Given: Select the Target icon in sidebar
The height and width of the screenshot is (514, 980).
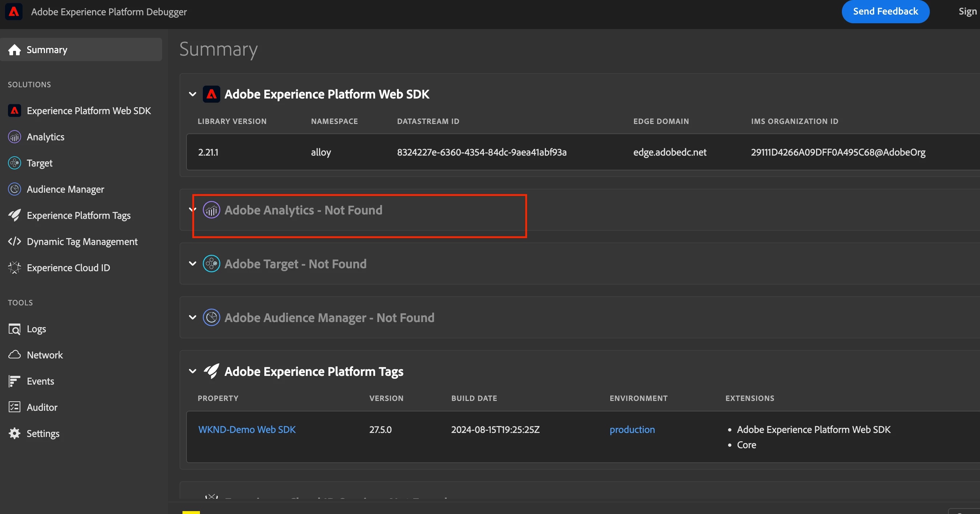Looking at the screenshot, I should coord(15,163).
